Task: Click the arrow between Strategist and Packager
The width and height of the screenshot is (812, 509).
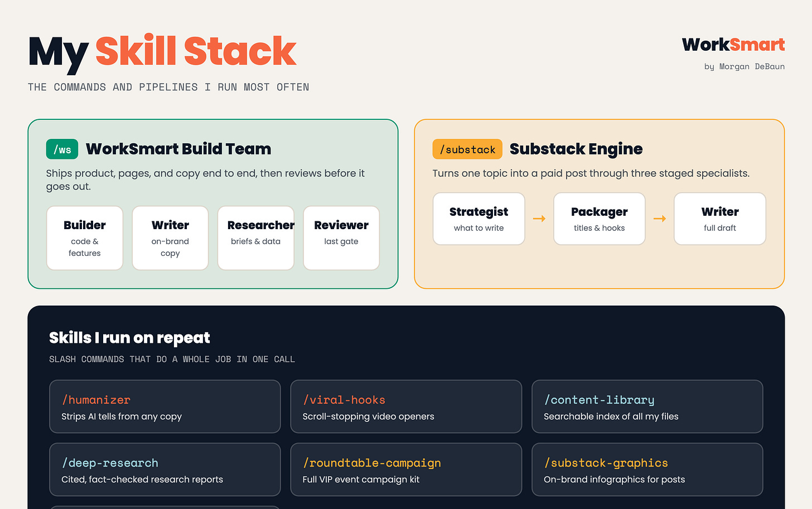Action: click(539, 219)
